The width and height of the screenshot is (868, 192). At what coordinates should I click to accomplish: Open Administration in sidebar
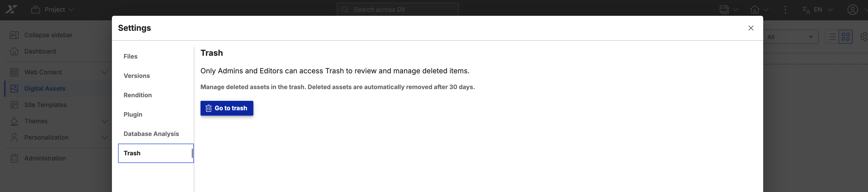(45, 158)
